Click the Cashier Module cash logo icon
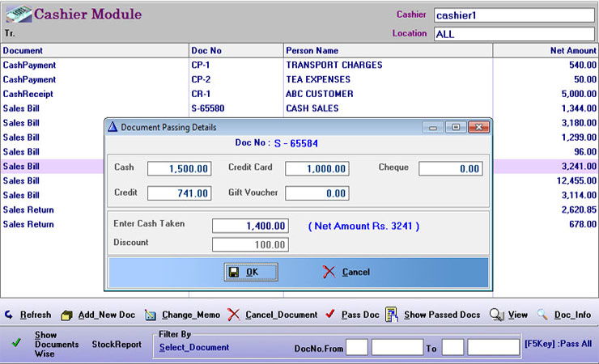Screen dimensions: 599x364 (19, 14)
